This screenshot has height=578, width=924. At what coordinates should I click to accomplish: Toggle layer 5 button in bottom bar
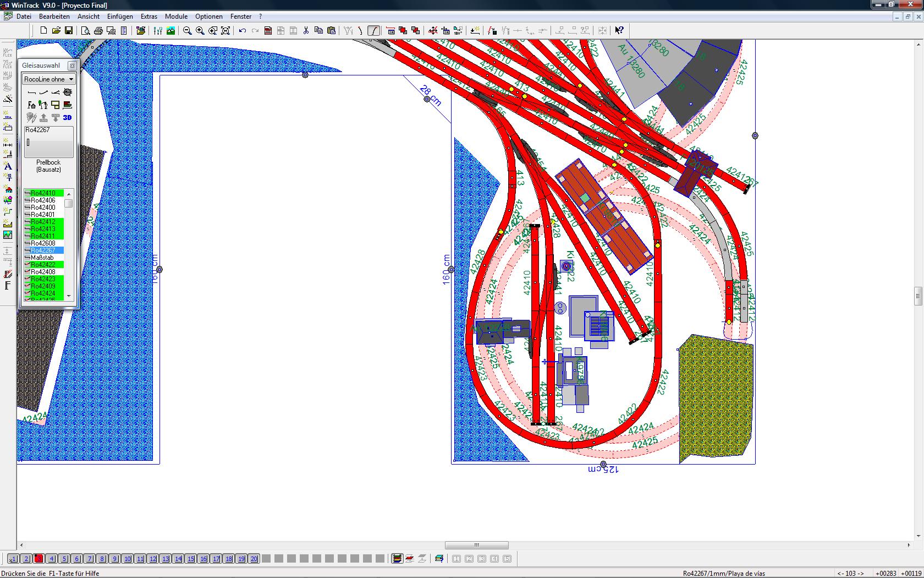point(64,559)
